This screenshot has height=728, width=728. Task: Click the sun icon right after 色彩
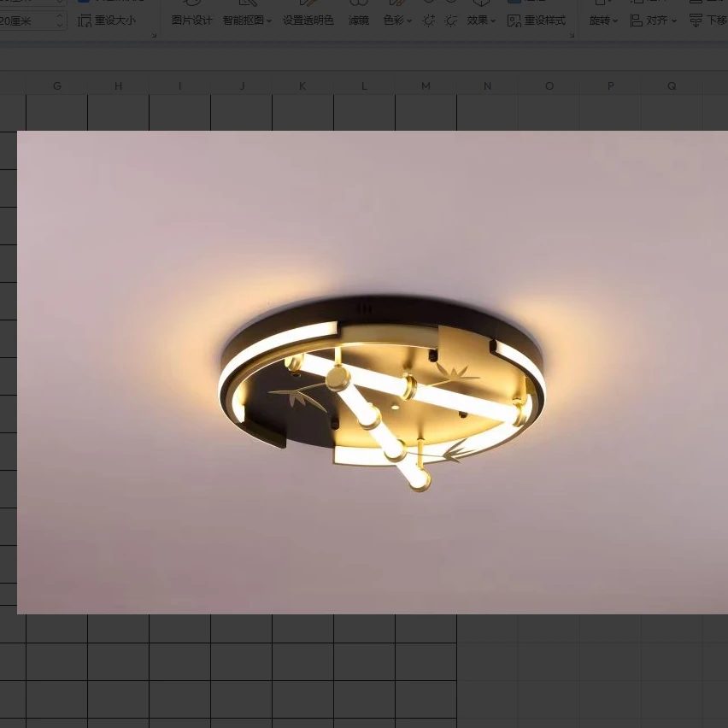[x=429, y=21]
